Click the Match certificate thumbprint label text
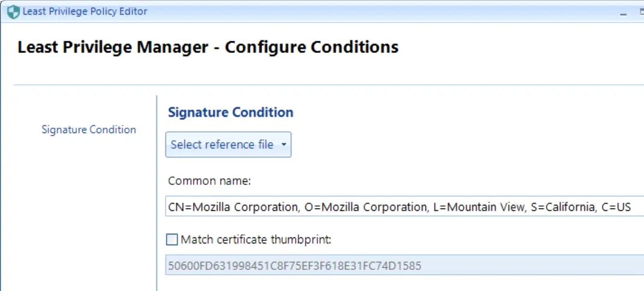 point(256,240)
